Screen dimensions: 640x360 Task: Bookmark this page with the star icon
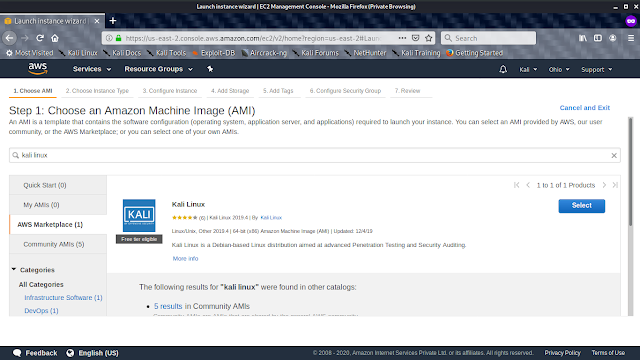click(429, 38)
